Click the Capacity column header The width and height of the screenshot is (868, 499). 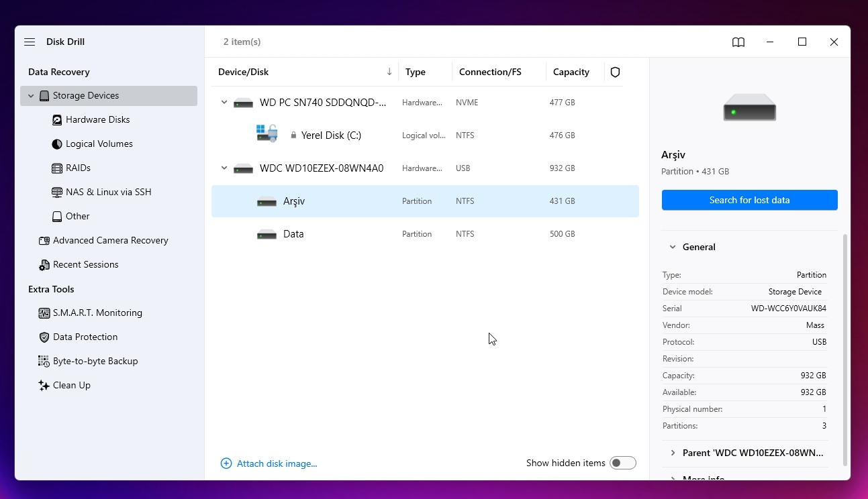[x=571, y=72]
